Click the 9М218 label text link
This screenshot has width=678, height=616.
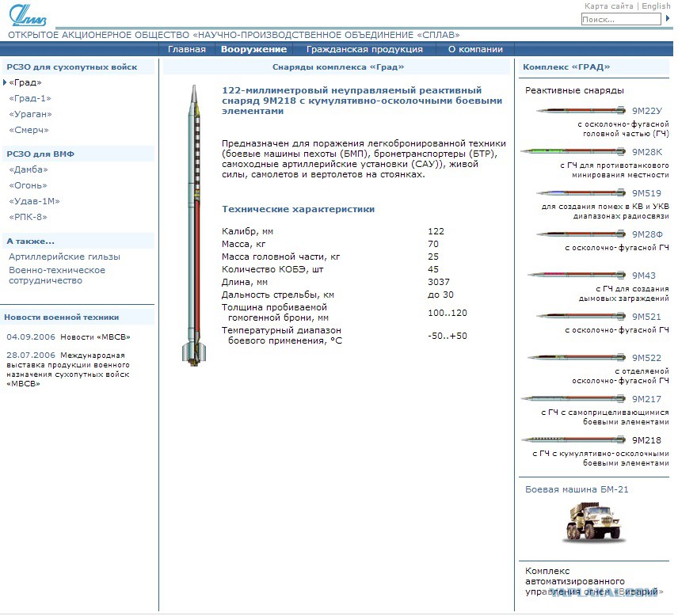[646, 440]
